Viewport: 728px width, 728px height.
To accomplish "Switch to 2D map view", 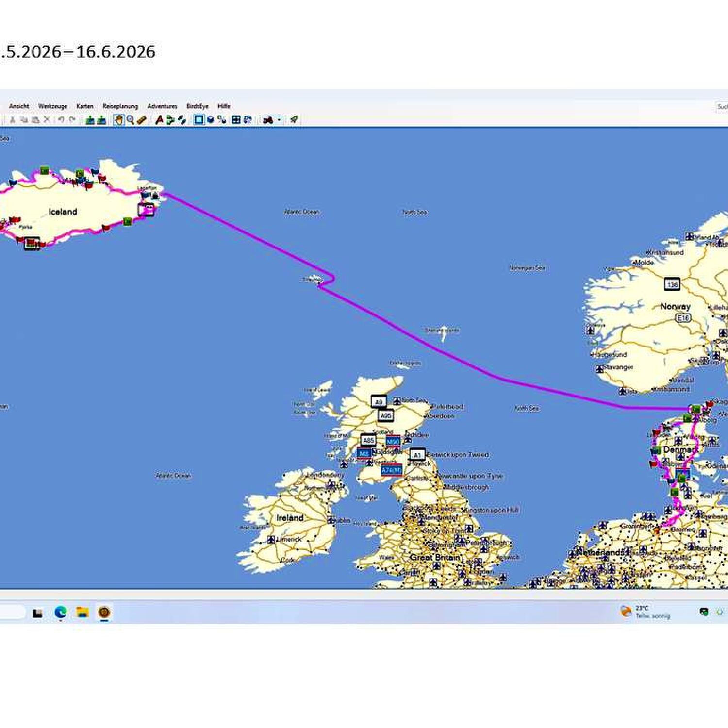I will 199,119.
